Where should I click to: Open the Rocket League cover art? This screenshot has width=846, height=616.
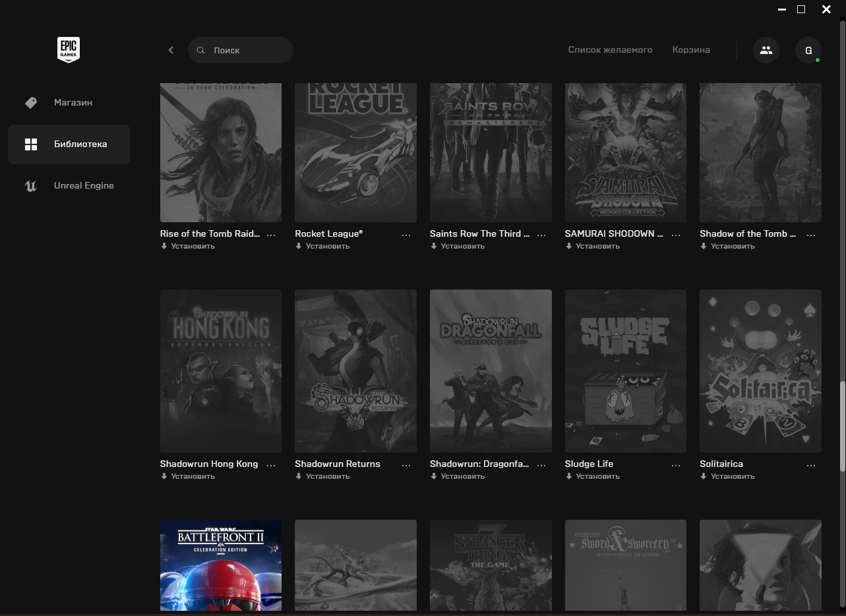click(355, 152)
